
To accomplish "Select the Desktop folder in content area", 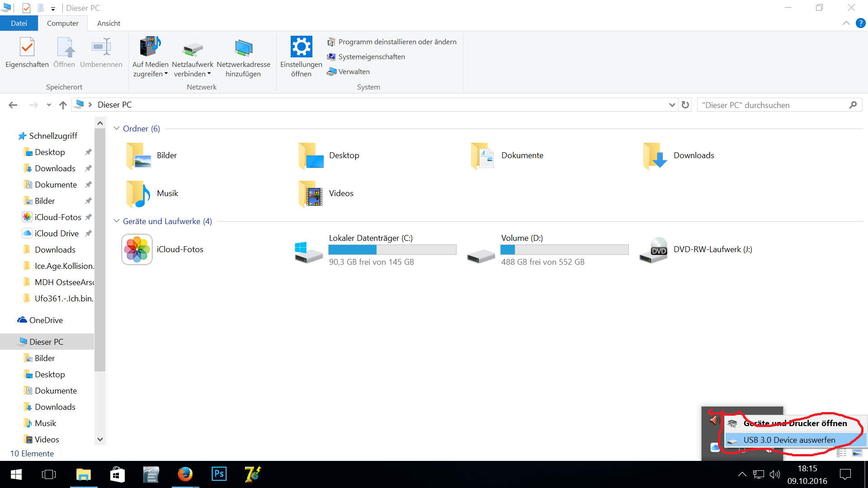I will [329, 155].
